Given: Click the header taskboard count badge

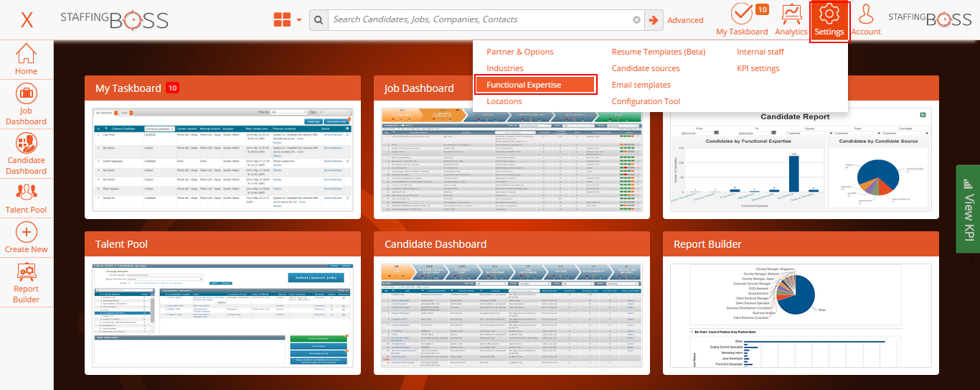Looking at the screenshot, I should pyautogui.click(x=763, y=9).
